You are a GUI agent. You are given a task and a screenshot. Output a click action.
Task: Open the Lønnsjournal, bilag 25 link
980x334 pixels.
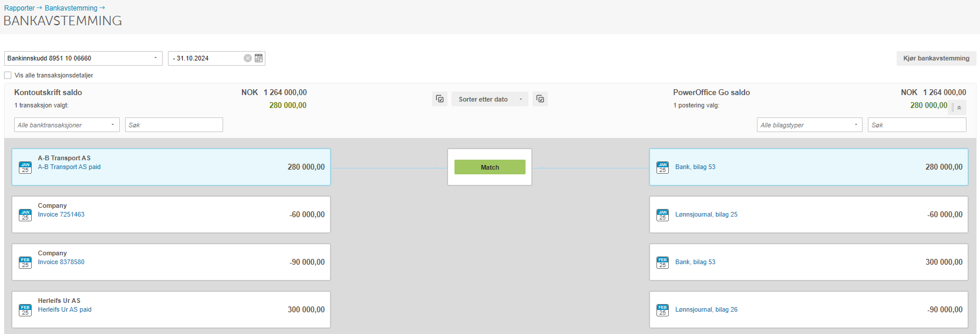click(x=706, y=214)
